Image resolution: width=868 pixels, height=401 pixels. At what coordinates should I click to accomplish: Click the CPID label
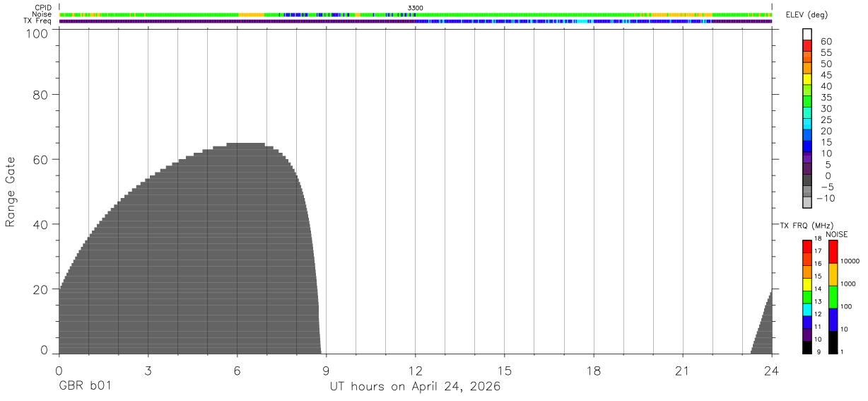[43, 8]
